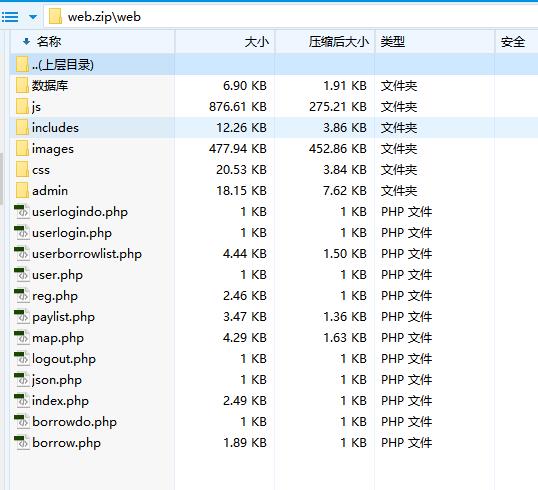Click the userlogin.php file icon

[22, 233]
